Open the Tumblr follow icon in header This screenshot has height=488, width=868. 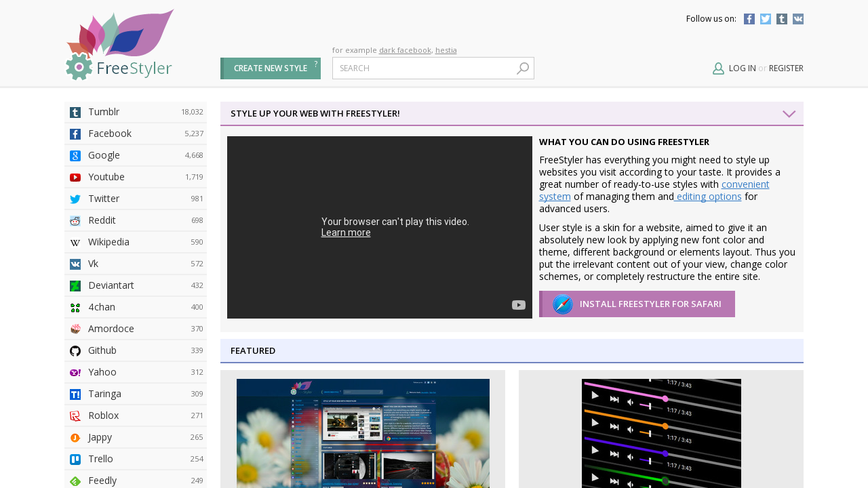click(782, 19)
